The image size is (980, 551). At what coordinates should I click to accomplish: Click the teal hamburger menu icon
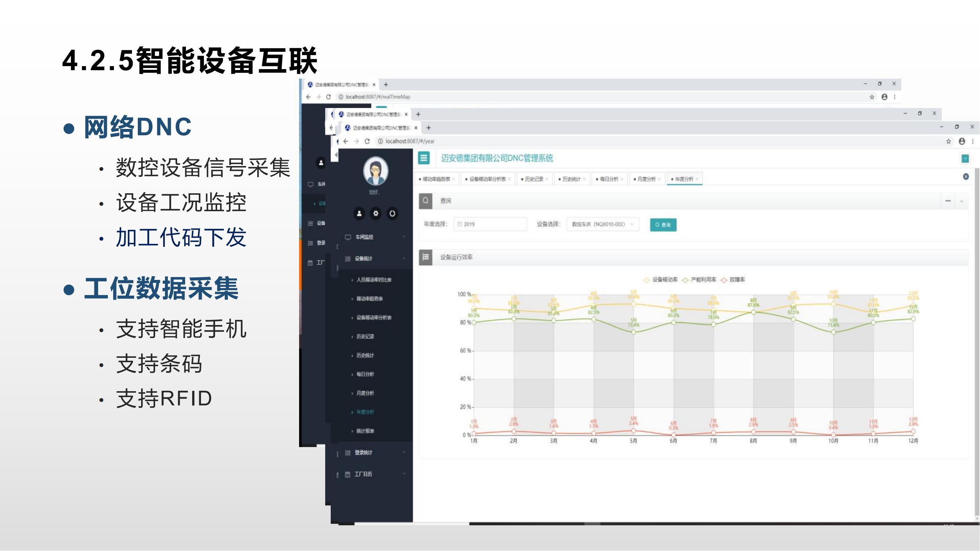(x=424, y=158)
